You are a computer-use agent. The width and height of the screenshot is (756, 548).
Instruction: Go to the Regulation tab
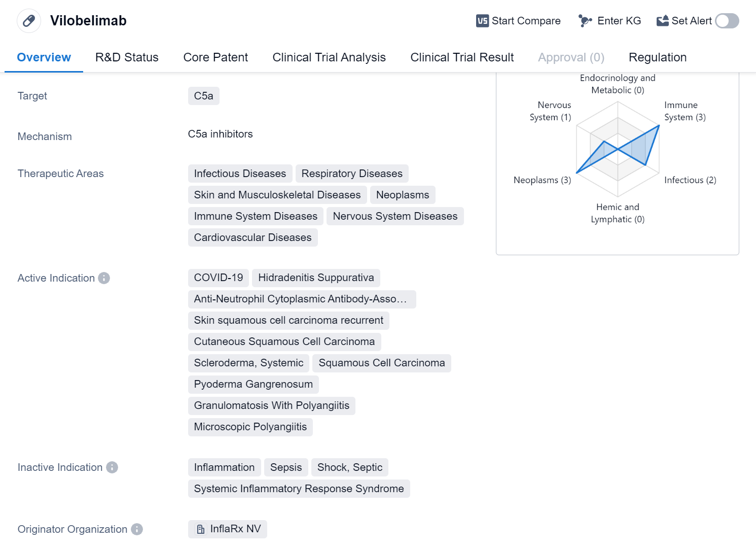click(x=657, y=57)
